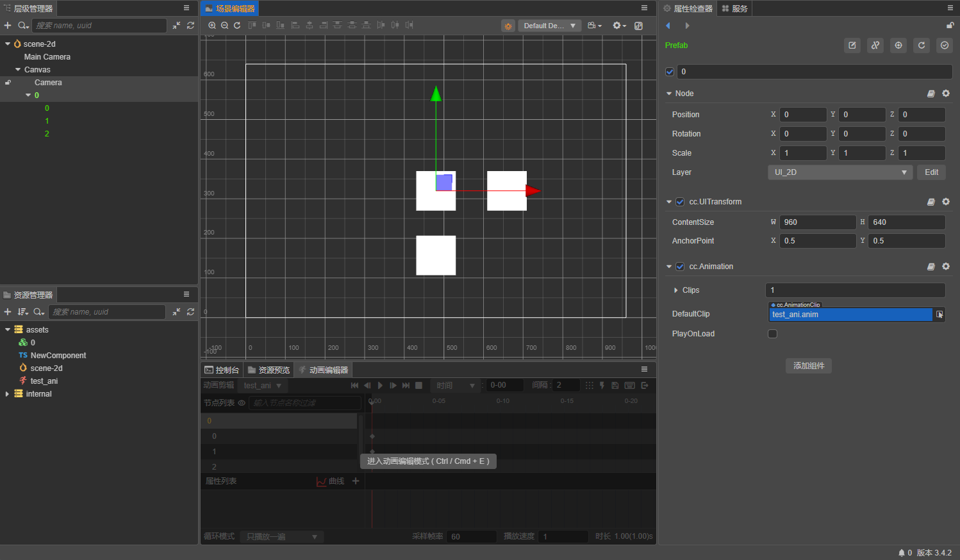Open the scene camera options dropdown

[x=595, y=26]
